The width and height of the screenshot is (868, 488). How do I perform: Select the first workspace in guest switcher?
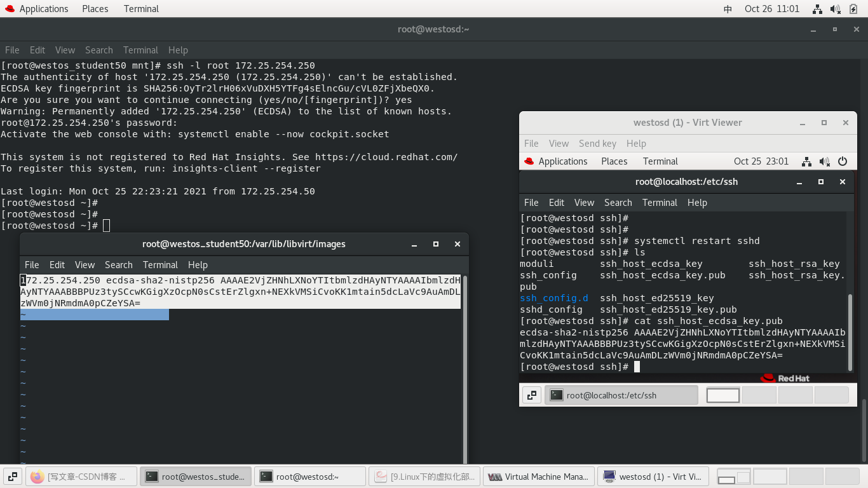coord(723,395)
